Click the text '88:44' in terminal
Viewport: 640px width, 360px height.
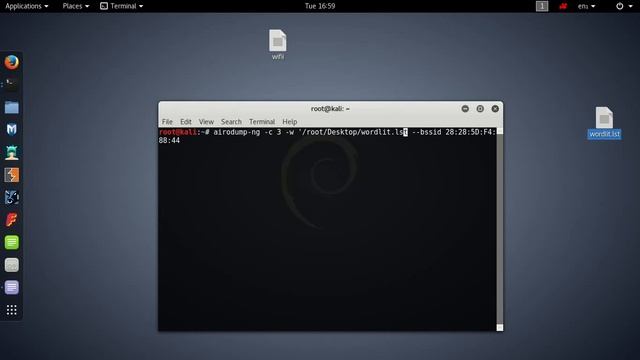coord(169,140)
